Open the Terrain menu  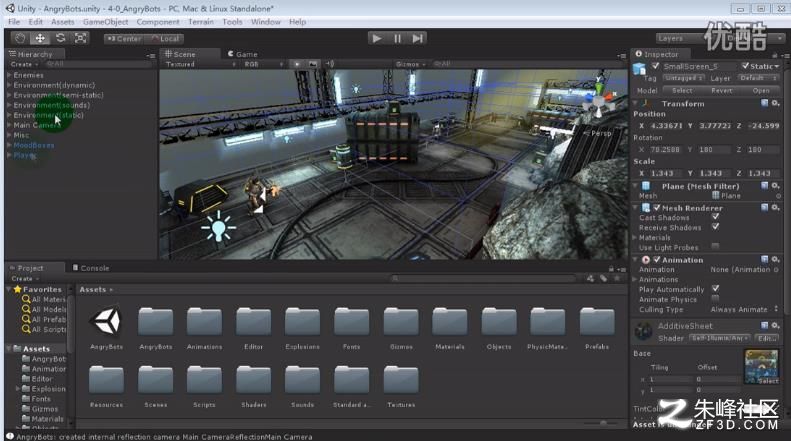click(x=201, y=22)
